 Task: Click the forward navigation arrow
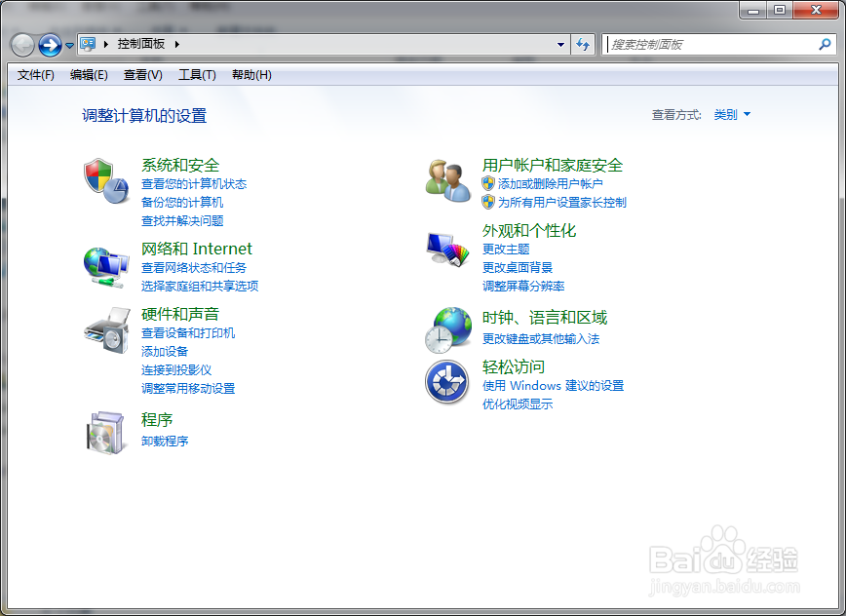(50, 45)
